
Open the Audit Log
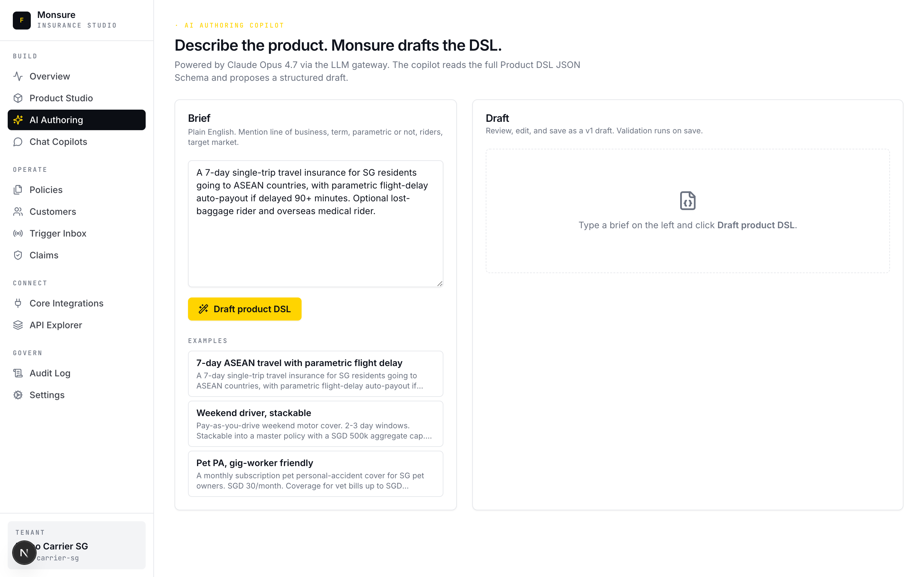coord(50,373)
